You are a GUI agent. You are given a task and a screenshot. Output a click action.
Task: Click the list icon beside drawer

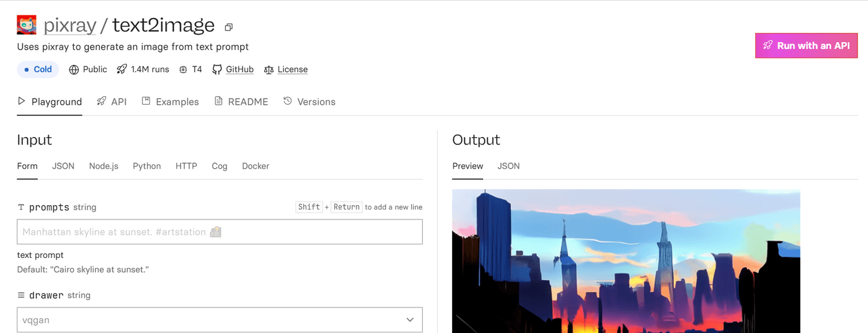[x=21, y=295]
